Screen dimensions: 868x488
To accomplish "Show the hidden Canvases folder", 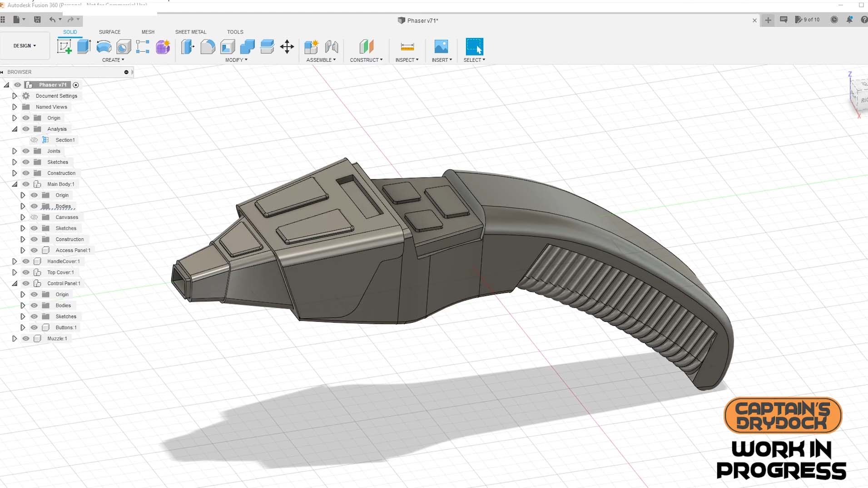I will pyautogui.click(x=34, y=217).
